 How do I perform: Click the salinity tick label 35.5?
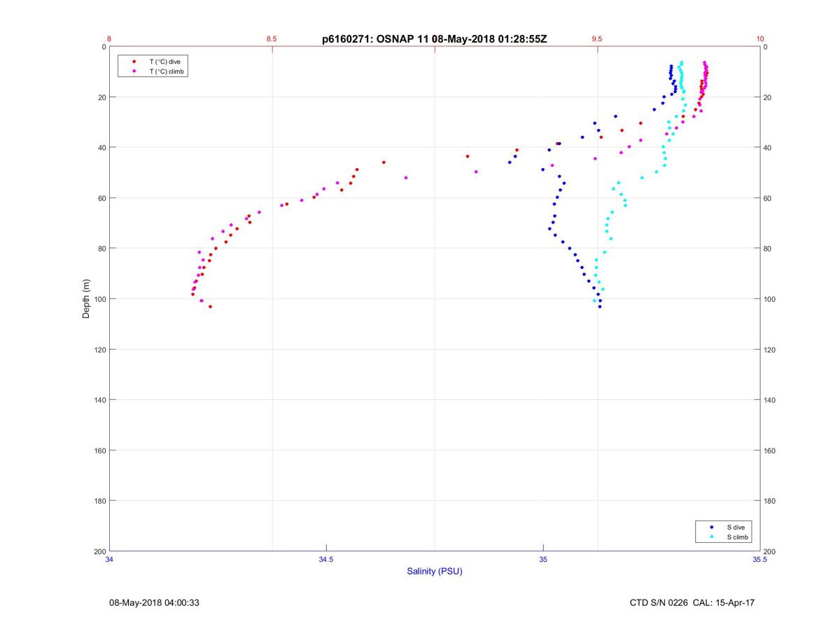(x=759, y=559)
